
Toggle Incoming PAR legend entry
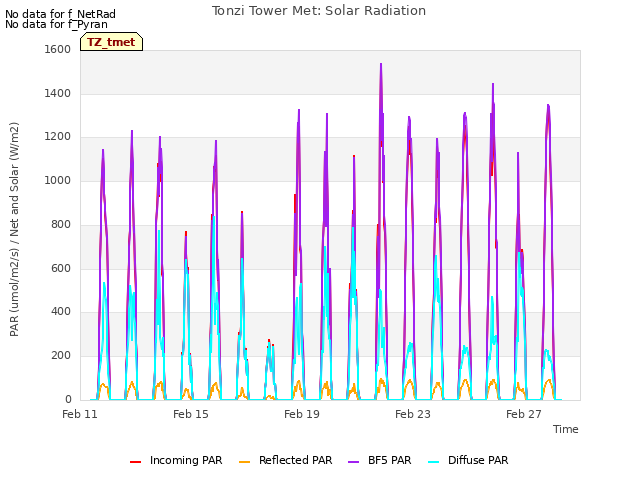click(x=176, y=460)
